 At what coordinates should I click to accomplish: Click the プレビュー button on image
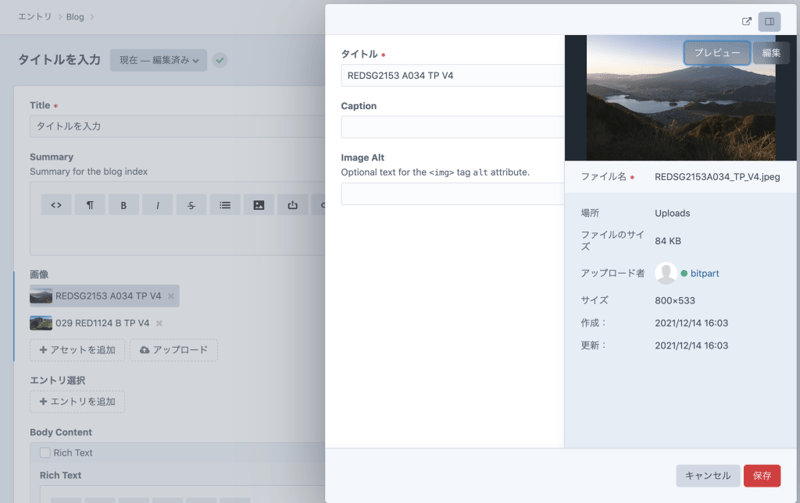coord(717,53)
